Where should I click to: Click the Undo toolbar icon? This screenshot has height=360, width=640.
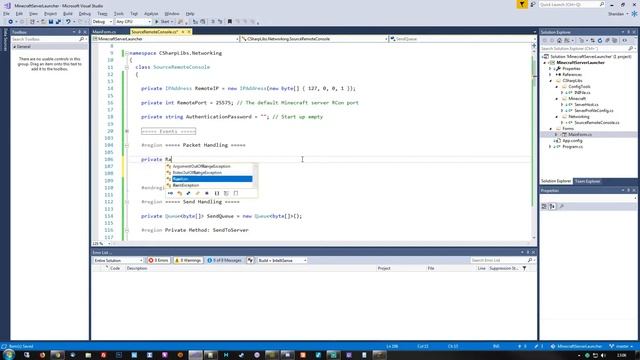[x=68, y=22]
